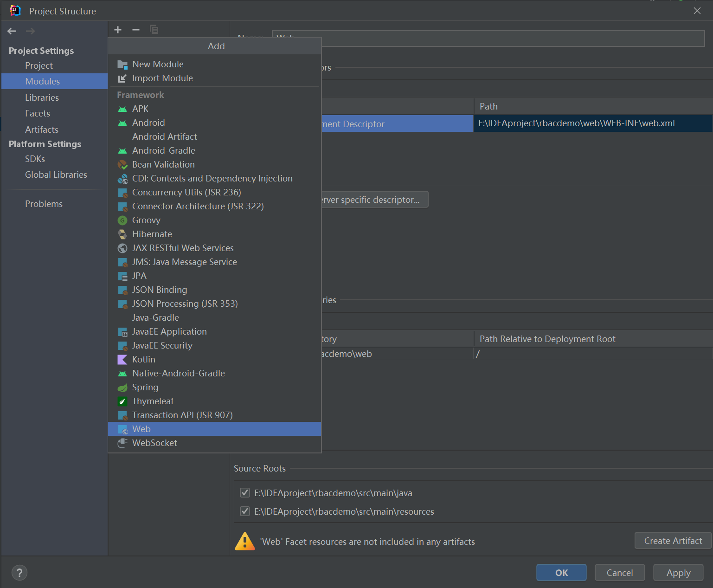The image size is (713, 588).
Task: Select Android-Gradle framework entry
Action: (215, 151)
